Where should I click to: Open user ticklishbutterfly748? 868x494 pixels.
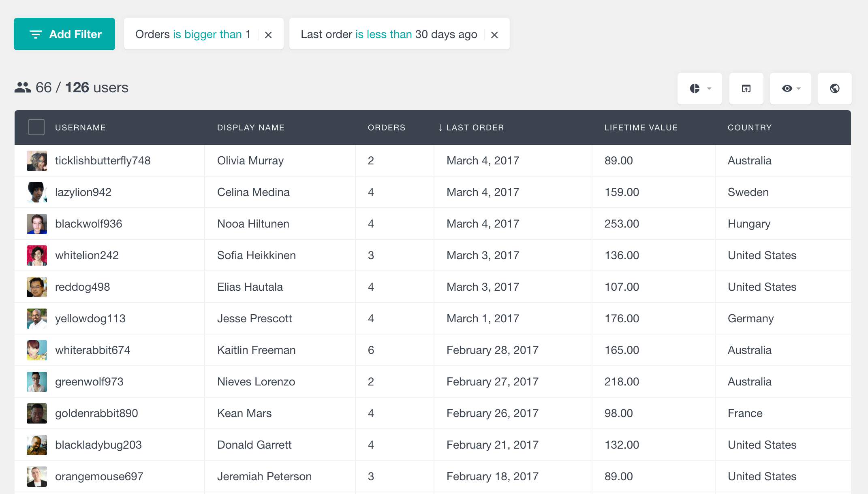[x=103, y=161]
